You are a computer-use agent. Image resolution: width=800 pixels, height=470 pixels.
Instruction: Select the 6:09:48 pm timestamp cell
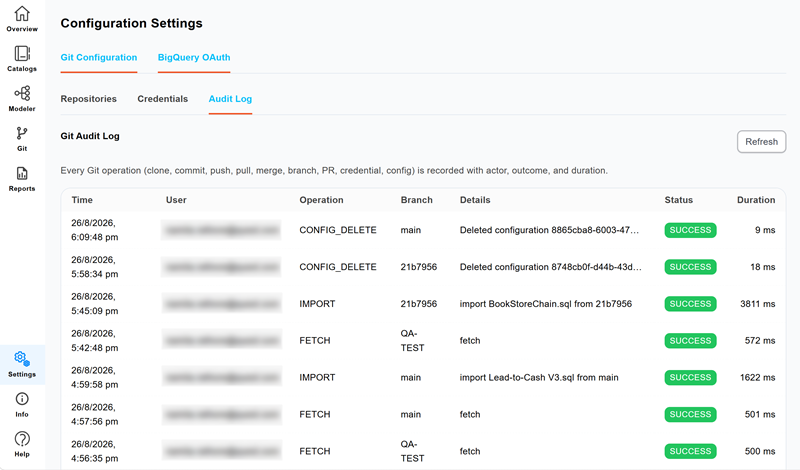[95, 230]
